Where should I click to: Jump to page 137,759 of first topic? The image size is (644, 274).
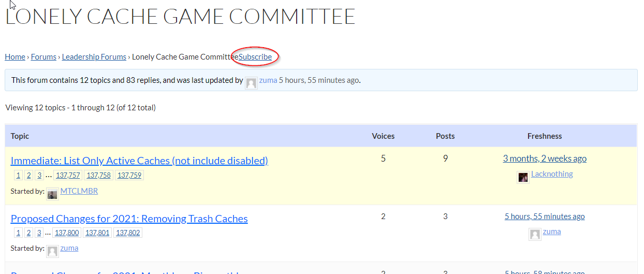pos(129,175)
